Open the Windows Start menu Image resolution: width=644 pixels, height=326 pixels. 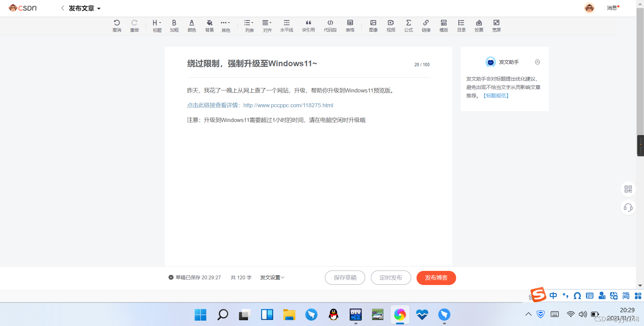(x=200, y=315)
